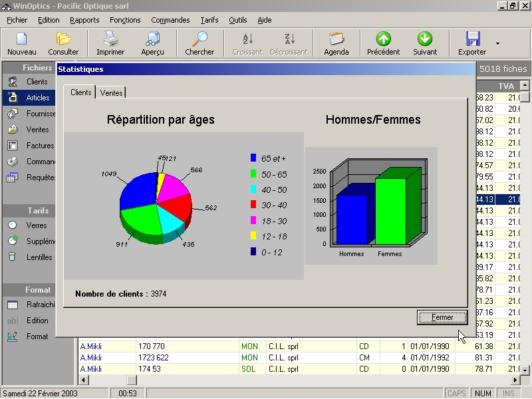The height and width of the screenshot is (399, 532).
Task: Go to Précédent record
Action: 383,39
